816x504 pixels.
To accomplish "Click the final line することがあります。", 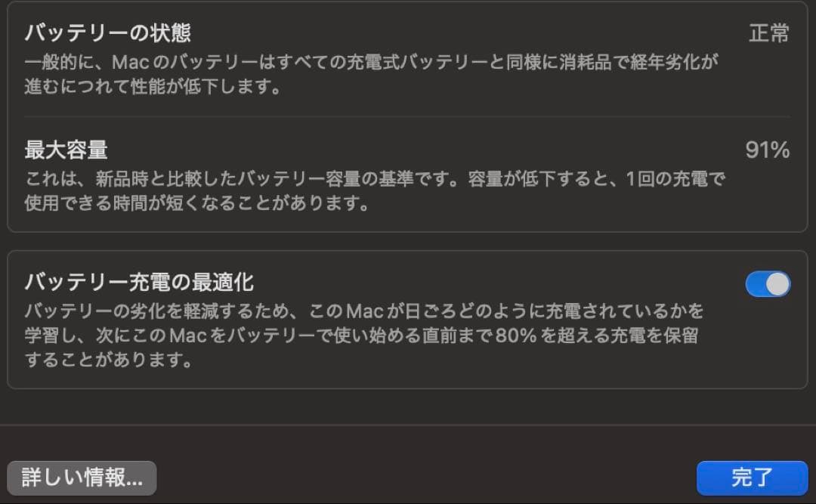I will 109,359.
